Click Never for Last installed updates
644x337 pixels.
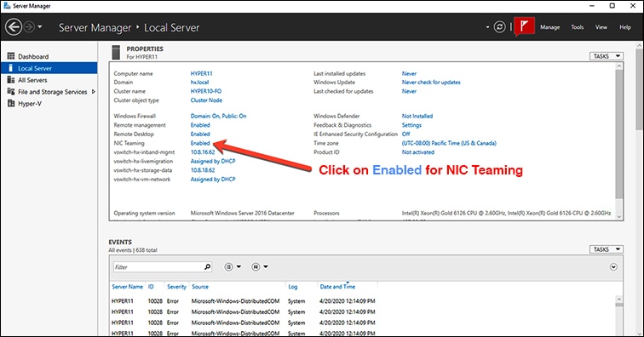pyautogui.click(x=409, y=73)
